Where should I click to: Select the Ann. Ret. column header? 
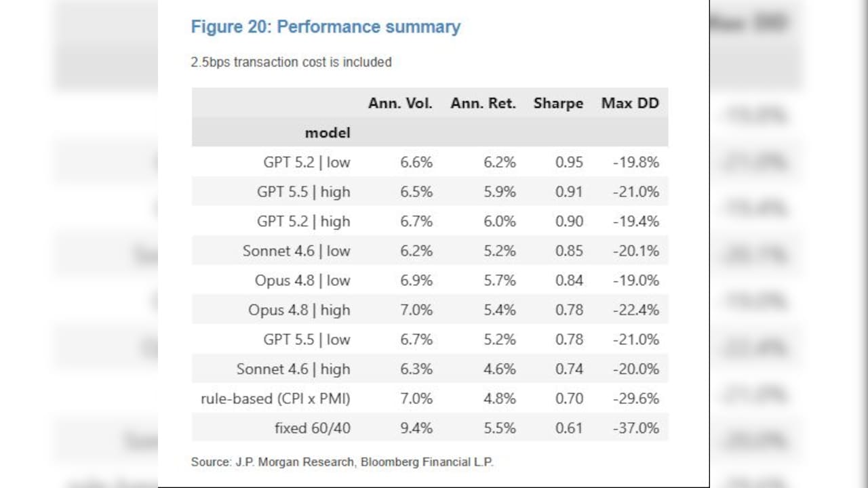pyautogui.click(x=483, y=103)
